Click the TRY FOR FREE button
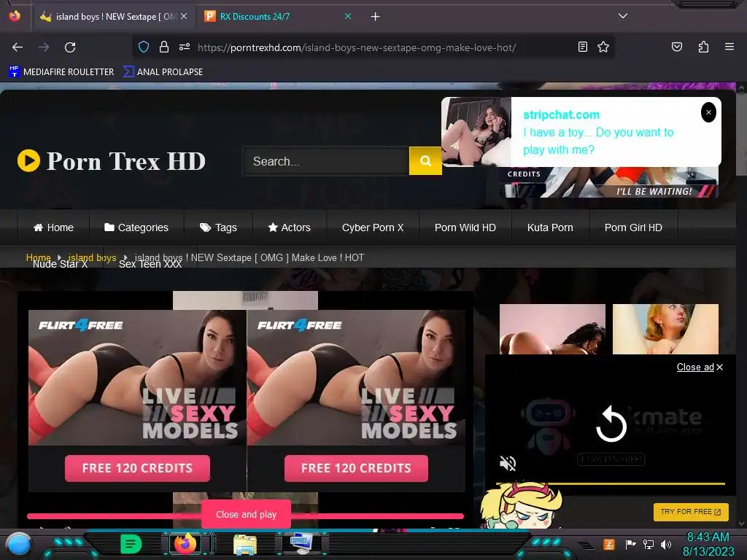The height and width of the screenshot is (560, 747). point(691,512)
